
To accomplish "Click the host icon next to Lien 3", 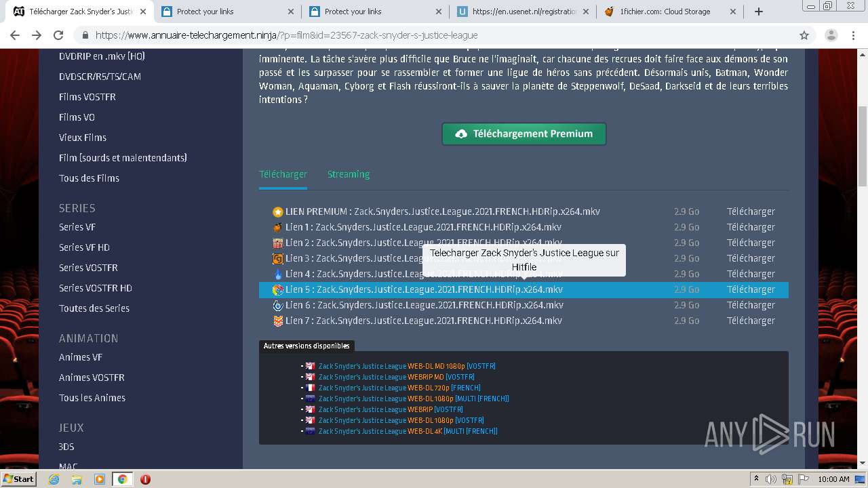I will point(278,259).
